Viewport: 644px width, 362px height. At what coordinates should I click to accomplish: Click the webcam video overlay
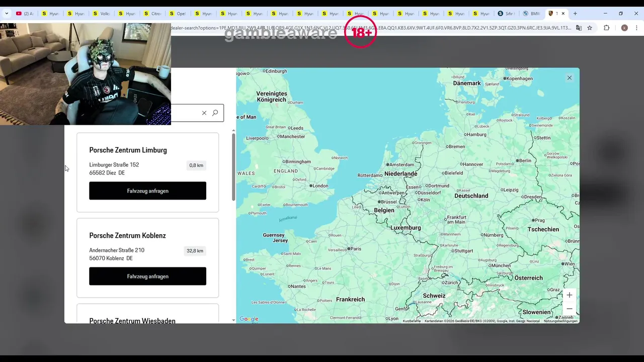pos(86,74)
